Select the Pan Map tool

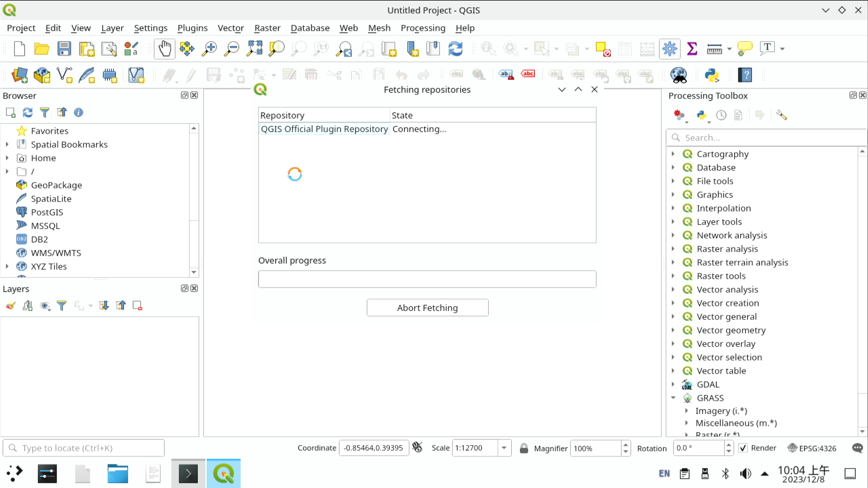[x=164, y=49]
